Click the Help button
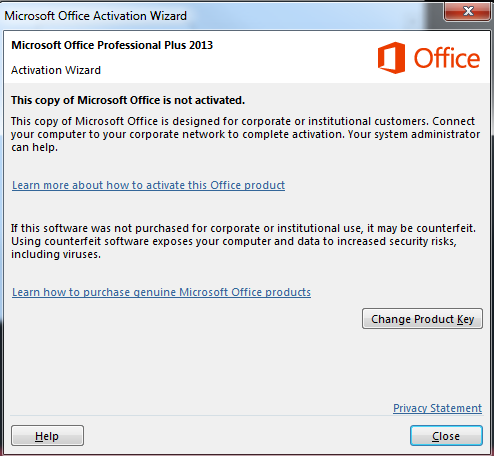This screenshot has height=456, width=494. click(x=47, y=436)
